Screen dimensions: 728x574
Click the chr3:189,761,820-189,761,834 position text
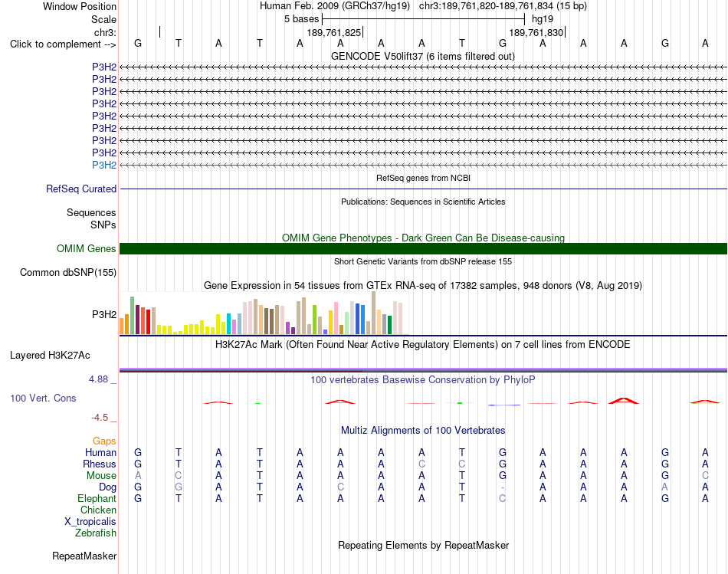[x=503, y=6]
